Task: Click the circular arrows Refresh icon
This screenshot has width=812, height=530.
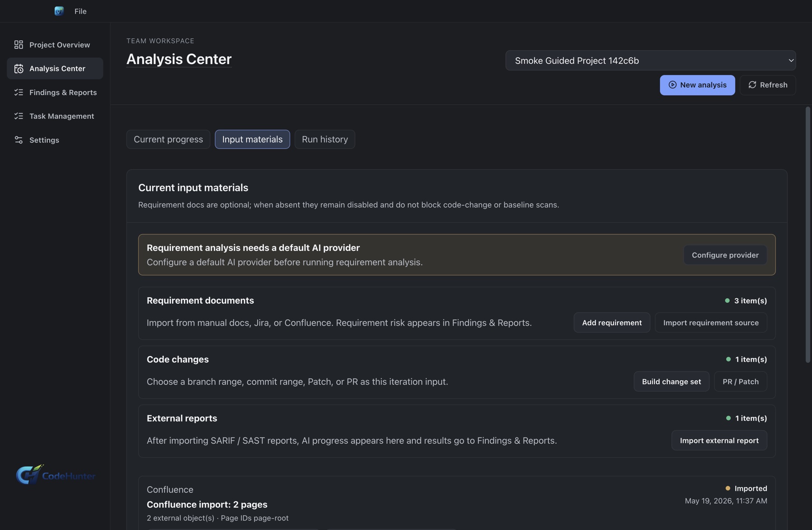Action: 752,85
